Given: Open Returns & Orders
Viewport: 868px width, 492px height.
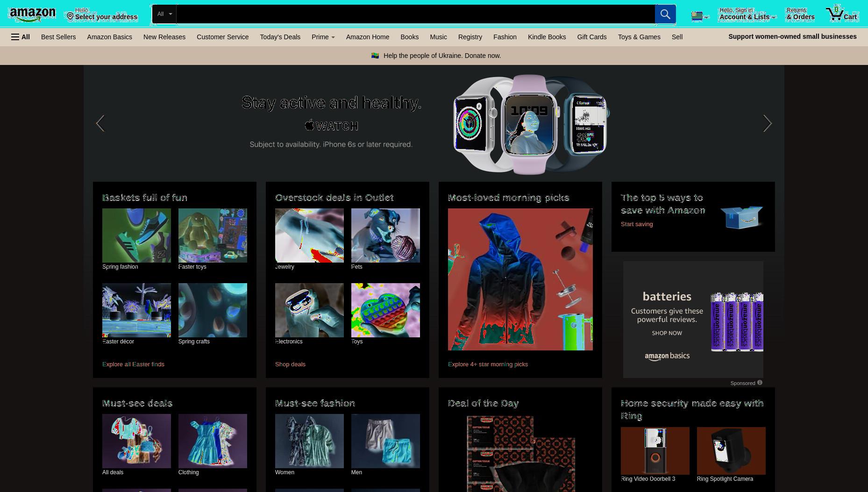Looking at the screenshot, I should point(800,14).
